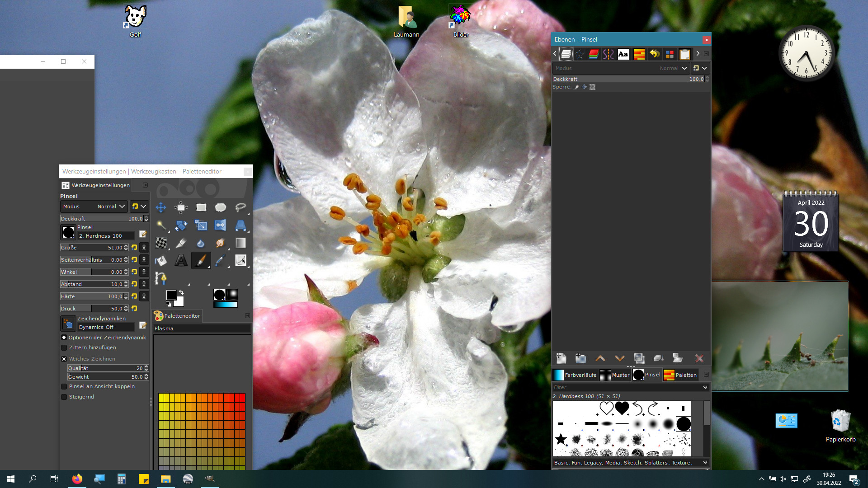This screenshot has width=868, height=488.
Task: Open Firefox from the taskbar
Action: 77,479
